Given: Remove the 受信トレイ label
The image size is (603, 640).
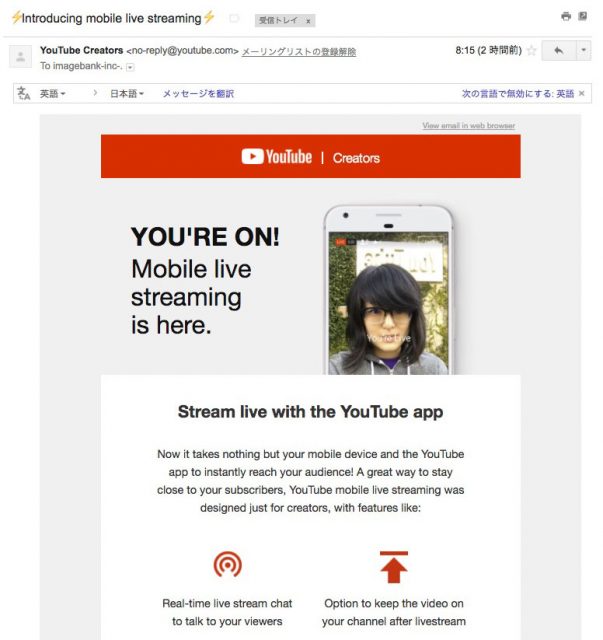Looking at the screenshot, I should (308, 20).
